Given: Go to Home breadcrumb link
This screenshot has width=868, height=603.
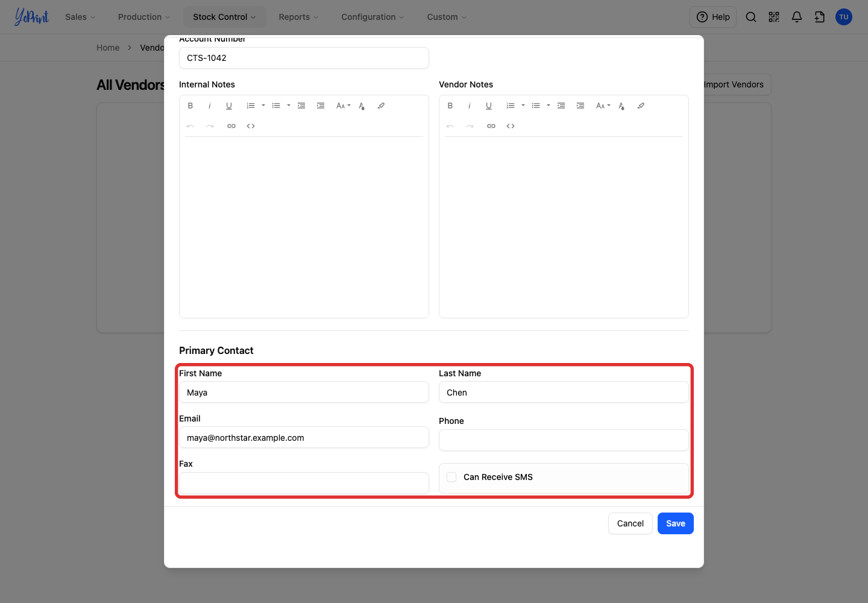Looking at the screenshot, I should 108,48.
